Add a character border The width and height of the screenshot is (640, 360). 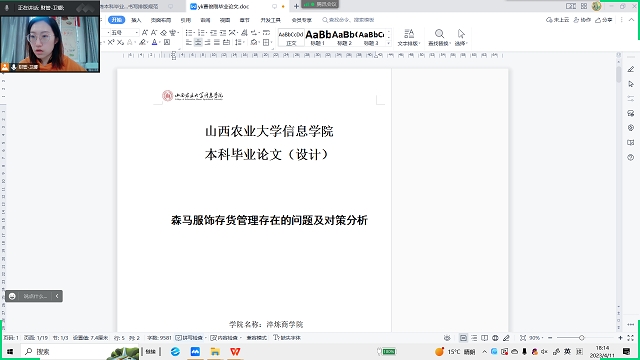point(167,42)
